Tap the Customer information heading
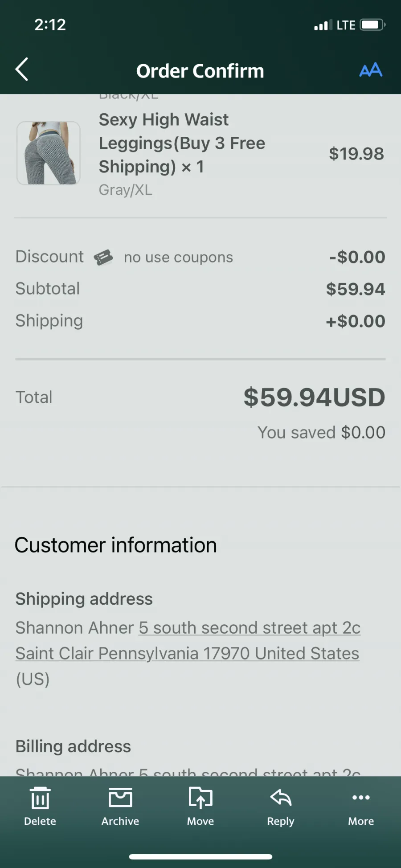The height and width of the screenshot is (868, 401). click(116, 545)
